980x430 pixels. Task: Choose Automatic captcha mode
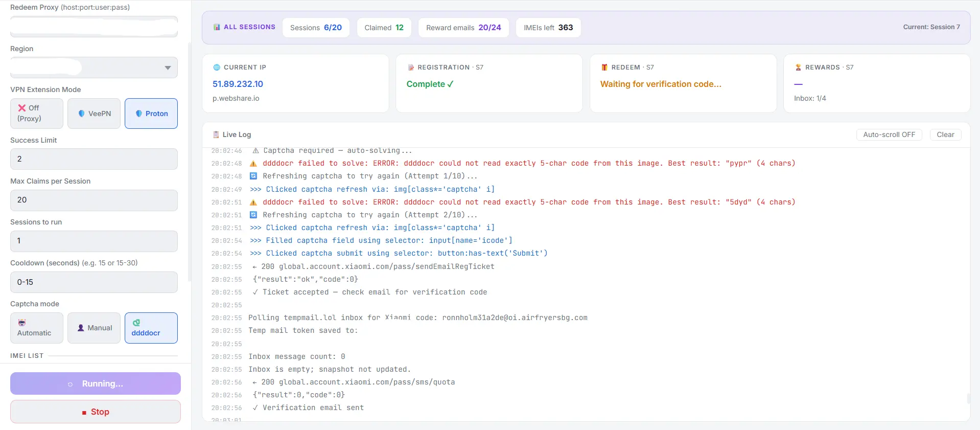pos(37,328)
